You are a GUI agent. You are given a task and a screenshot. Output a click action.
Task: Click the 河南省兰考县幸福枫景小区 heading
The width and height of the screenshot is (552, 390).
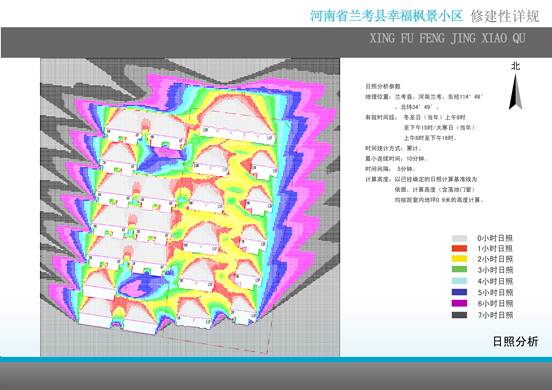point(387,16)
